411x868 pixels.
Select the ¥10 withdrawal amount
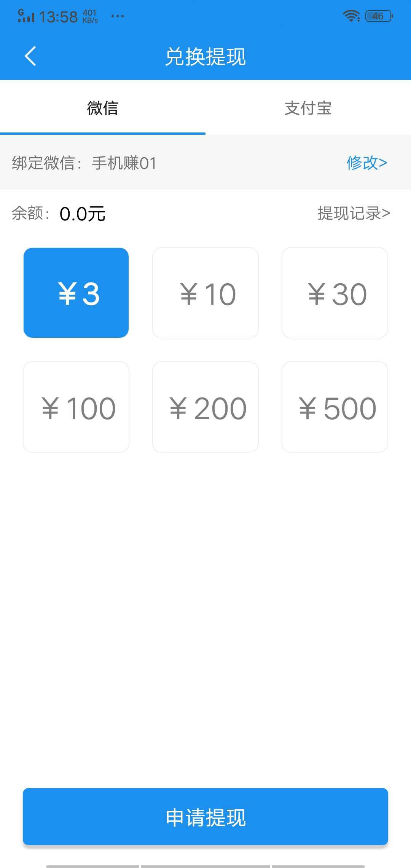pyautogui.click(x=205, y=293)
